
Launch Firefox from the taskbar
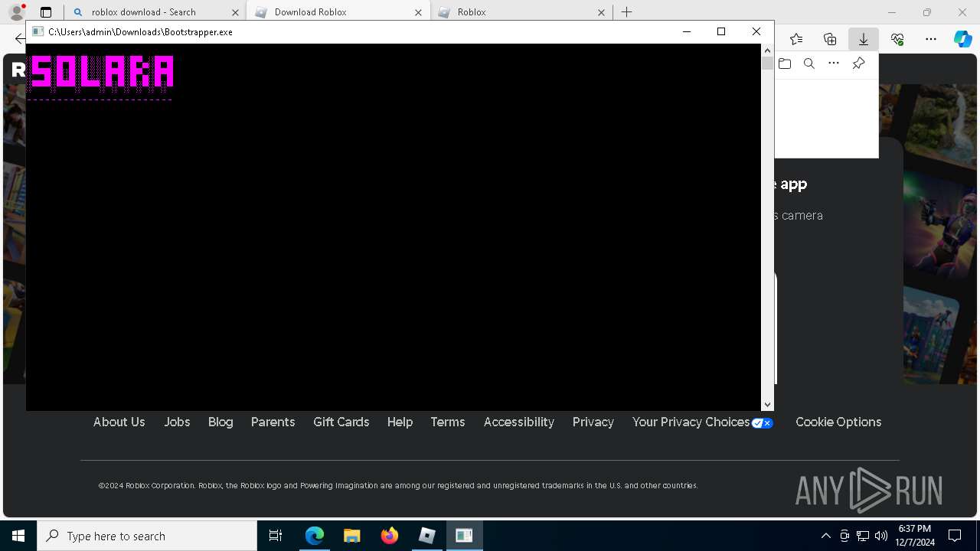pyautogui.click(x=390, y=536)
